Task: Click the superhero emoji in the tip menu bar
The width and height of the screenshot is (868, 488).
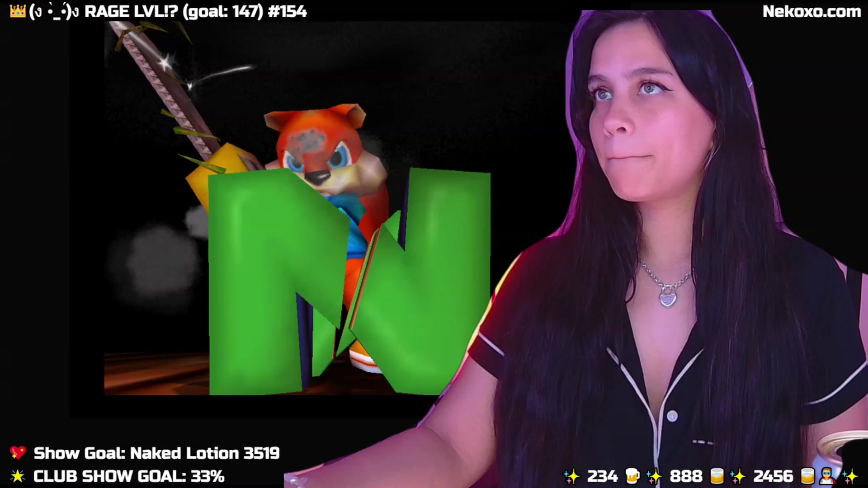Action: (827, 476)
